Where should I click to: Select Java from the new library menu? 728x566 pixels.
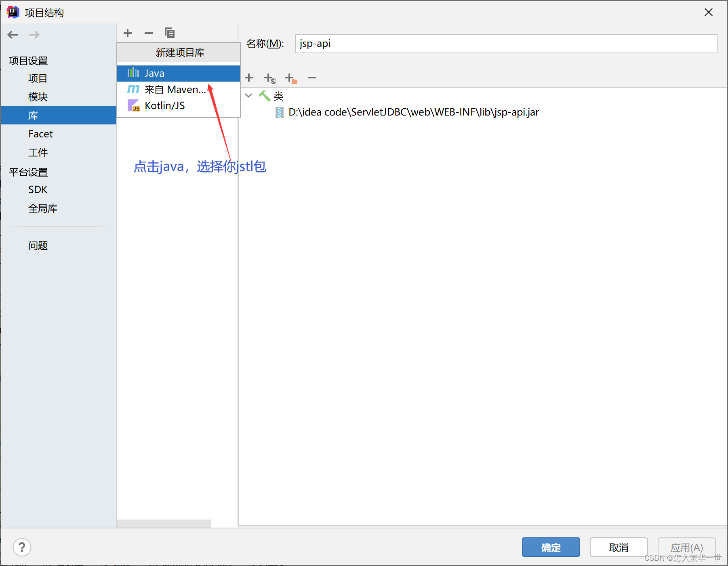coord(154,73)
